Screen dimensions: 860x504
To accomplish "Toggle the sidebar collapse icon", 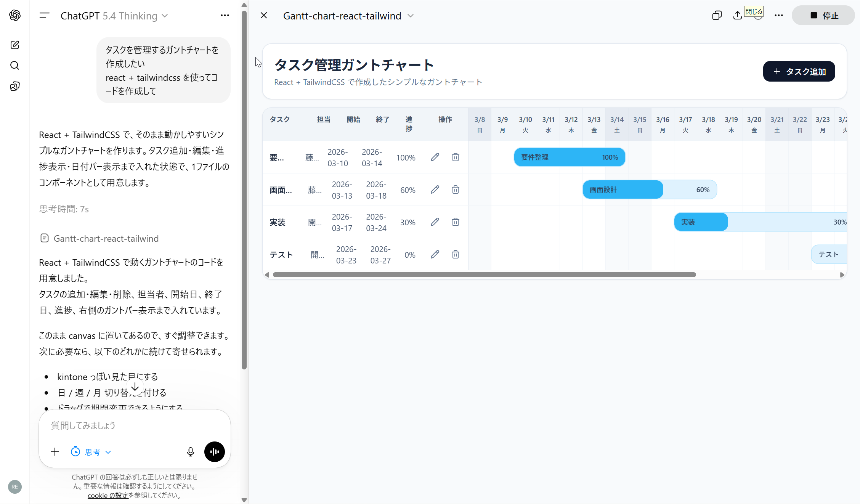I will (45, 16).
